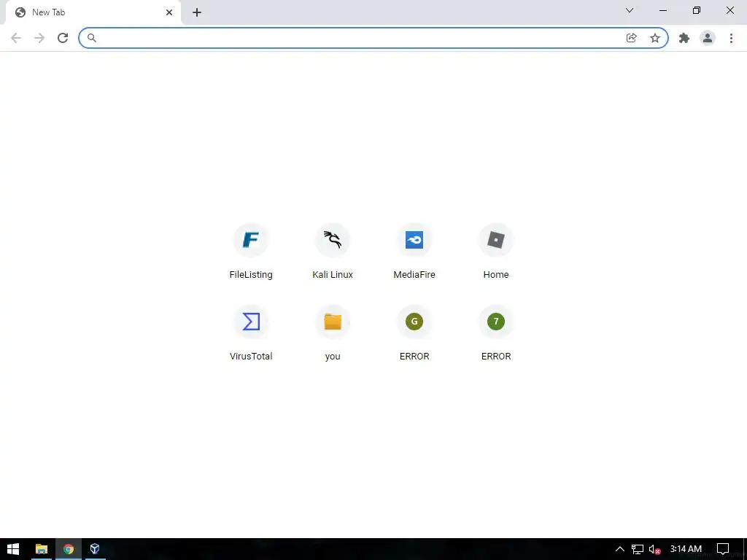The height and width of the screenshot is (560, 747).
Task: Show hidden system tray icons
Action: 620,549
